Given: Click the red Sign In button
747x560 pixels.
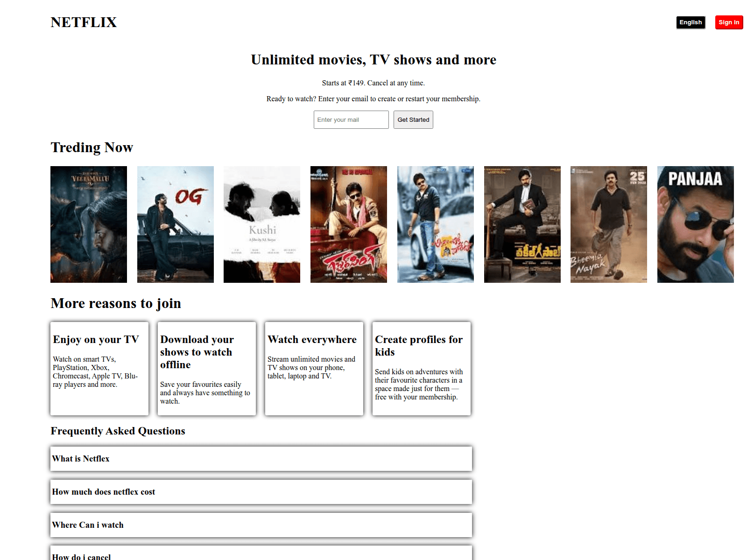Looking at the screenshot, I should tap(729, 22).
